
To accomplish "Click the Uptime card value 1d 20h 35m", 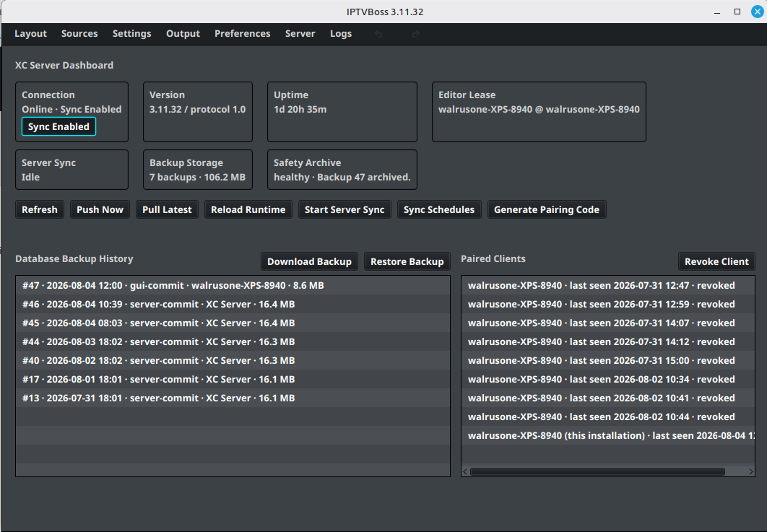I will coord(300,110).
